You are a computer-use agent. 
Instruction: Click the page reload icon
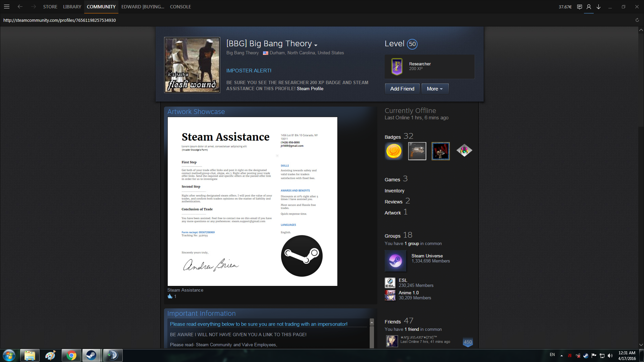click(637, 20)
